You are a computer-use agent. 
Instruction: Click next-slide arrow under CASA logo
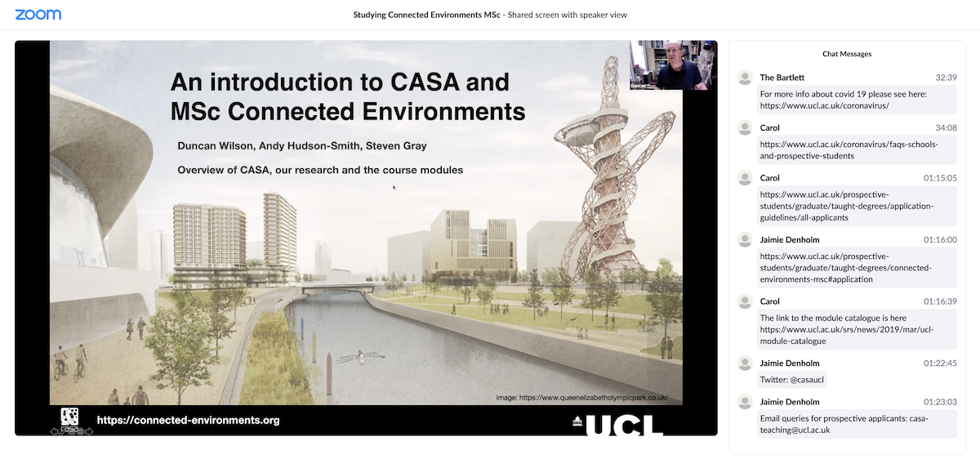pyautogui.click(x=89, y=431)
